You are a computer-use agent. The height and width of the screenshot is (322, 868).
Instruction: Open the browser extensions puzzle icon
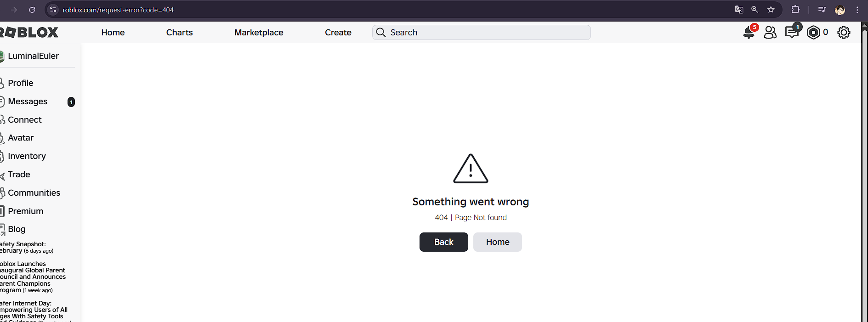795,10
